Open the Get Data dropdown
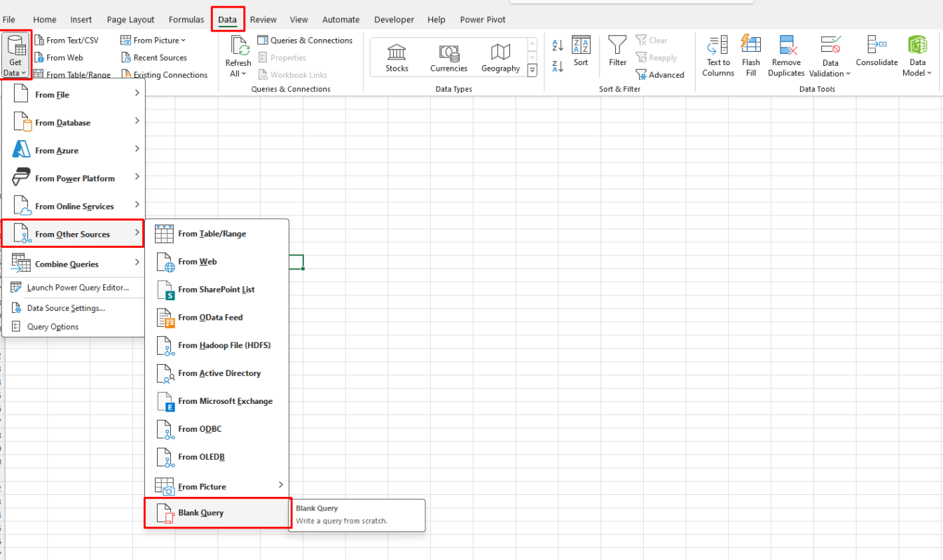Image resolution: width=943 pixels, height=560 pixels. 15,56
